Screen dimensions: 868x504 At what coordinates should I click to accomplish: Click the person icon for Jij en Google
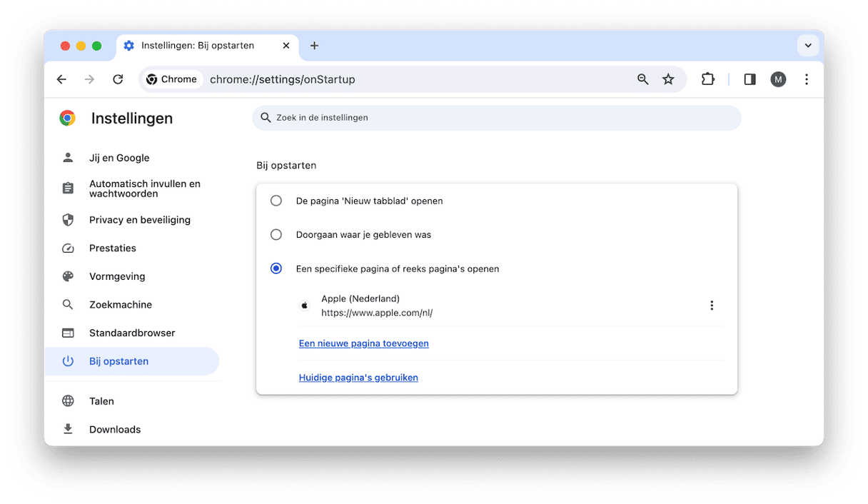[68, 158]
